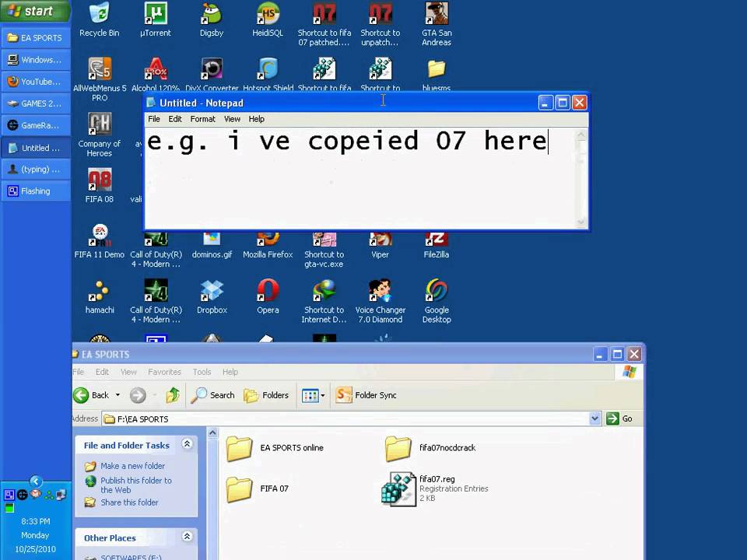Switch to the YouTube taskbar item

click(x=36, y=82)
